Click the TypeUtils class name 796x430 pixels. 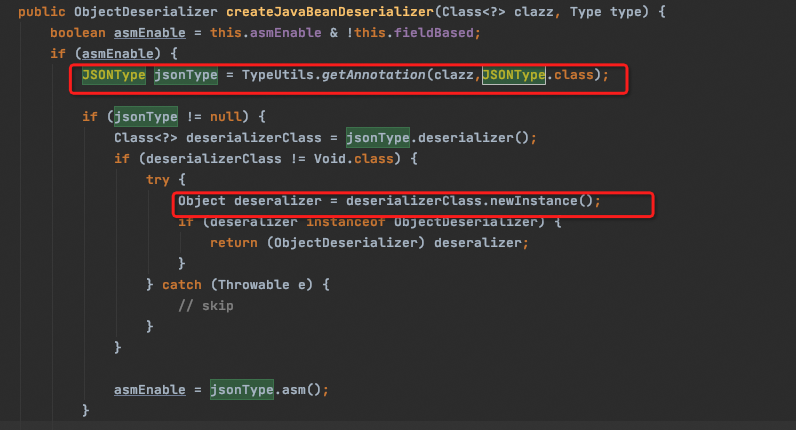[x=278, y=75]
